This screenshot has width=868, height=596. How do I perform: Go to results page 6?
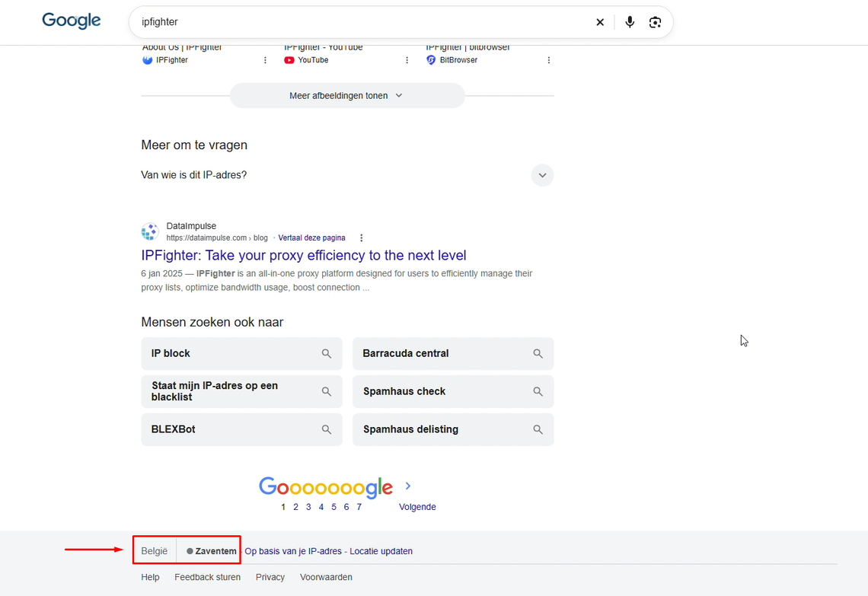click(346, 507)
